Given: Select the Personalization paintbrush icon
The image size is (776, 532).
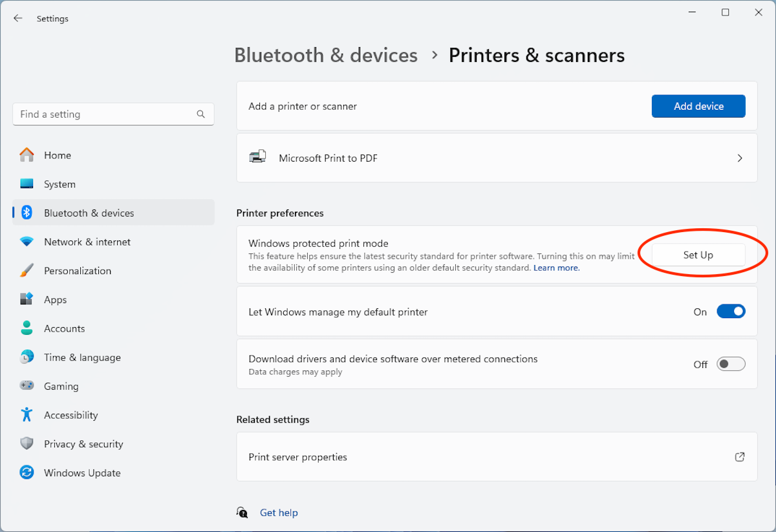Looking at the screenshot, I should (28, 270).
